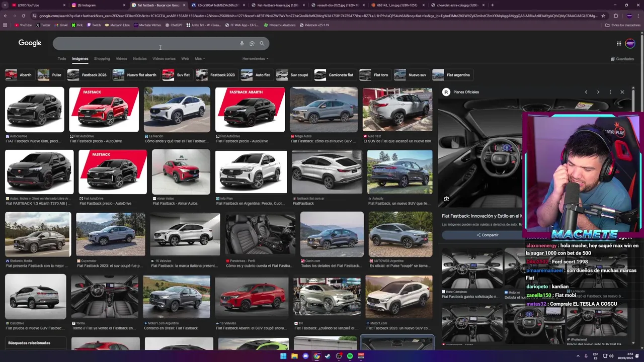Image resolution: width=644 pixels, height=362 pixels.
Task: Filter images by Suv coupé chip
Action: [293, 75]
